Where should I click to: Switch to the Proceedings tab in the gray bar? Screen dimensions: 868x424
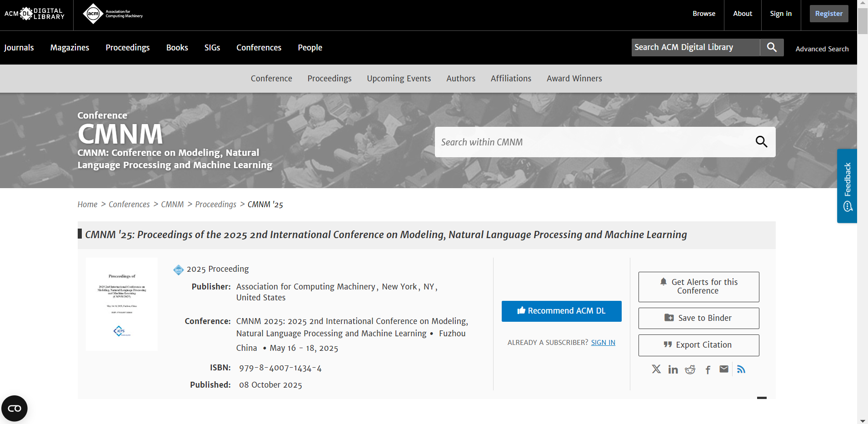[329, 79]
